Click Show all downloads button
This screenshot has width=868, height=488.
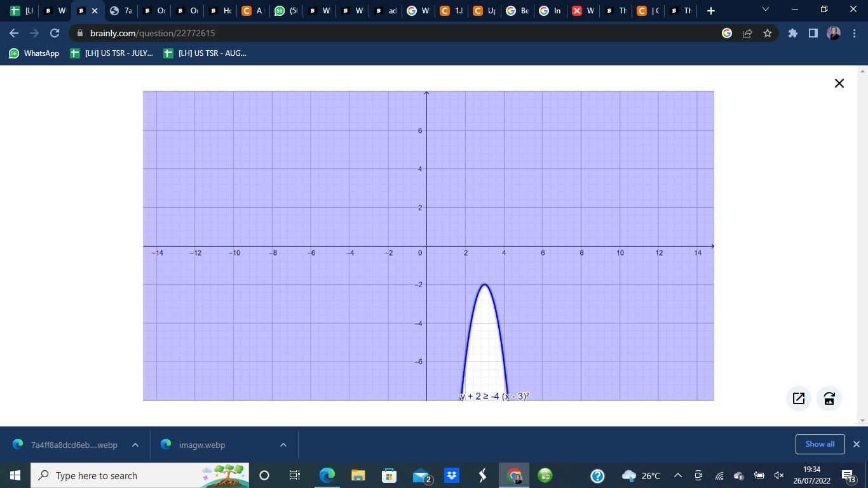click(820, 444)
